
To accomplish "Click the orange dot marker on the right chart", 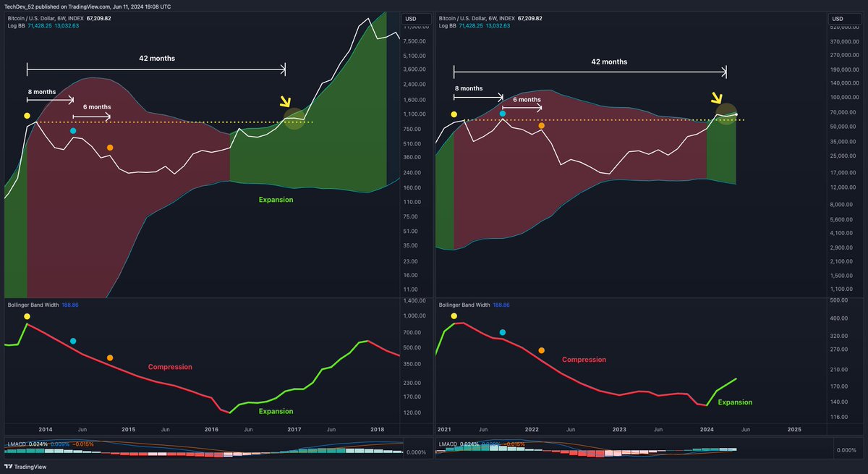I will click(x=541, y=126).
